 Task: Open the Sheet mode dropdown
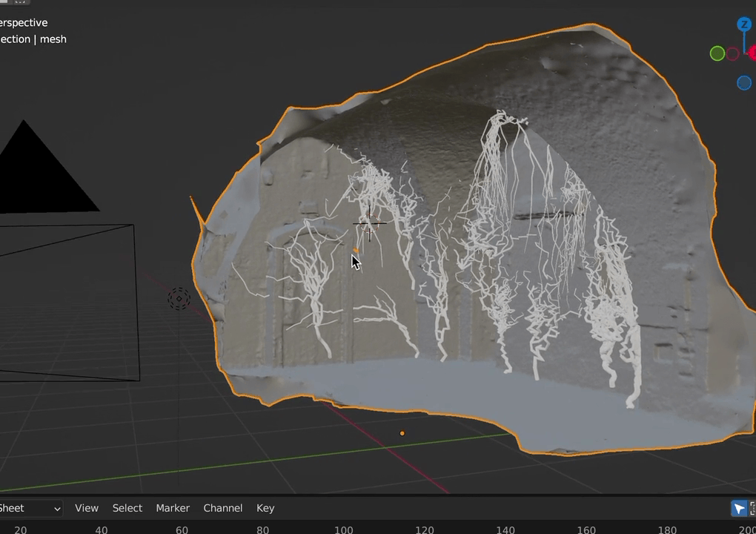click(x=30, y=509)
